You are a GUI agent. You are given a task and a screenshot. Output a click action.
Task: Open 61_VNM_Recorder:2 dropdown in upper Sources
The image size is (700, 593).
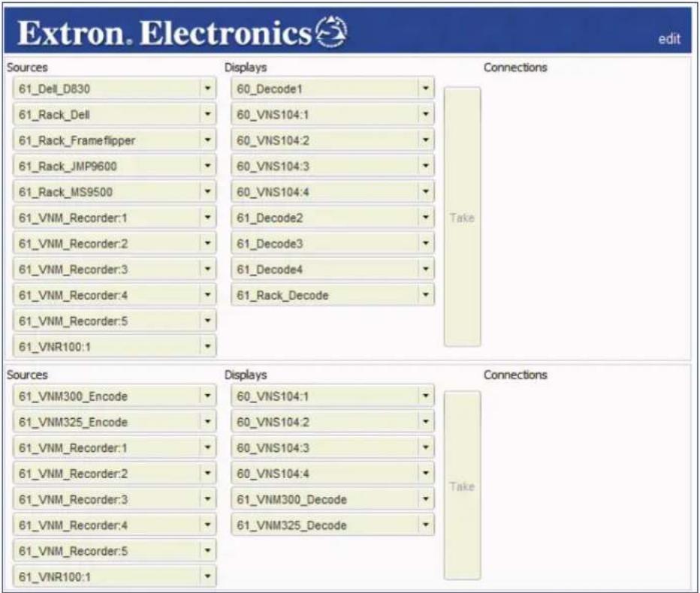[207, 244]
